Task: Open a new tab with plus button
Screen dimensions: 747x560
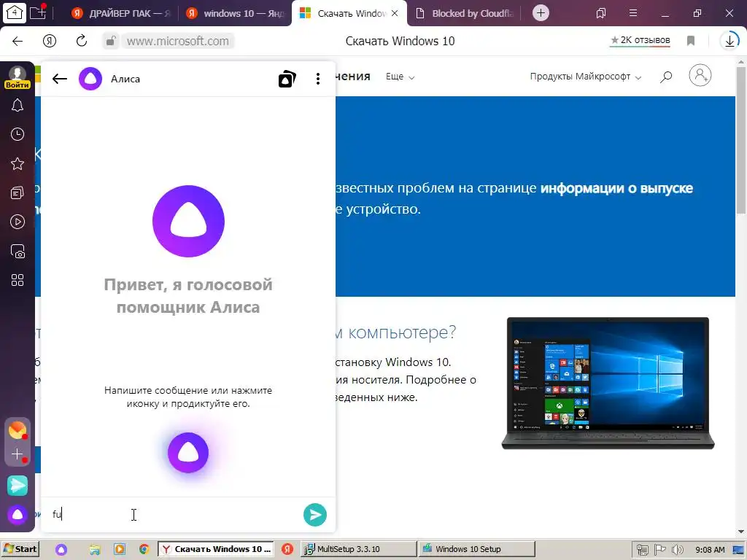Action: tap(541, 13)
